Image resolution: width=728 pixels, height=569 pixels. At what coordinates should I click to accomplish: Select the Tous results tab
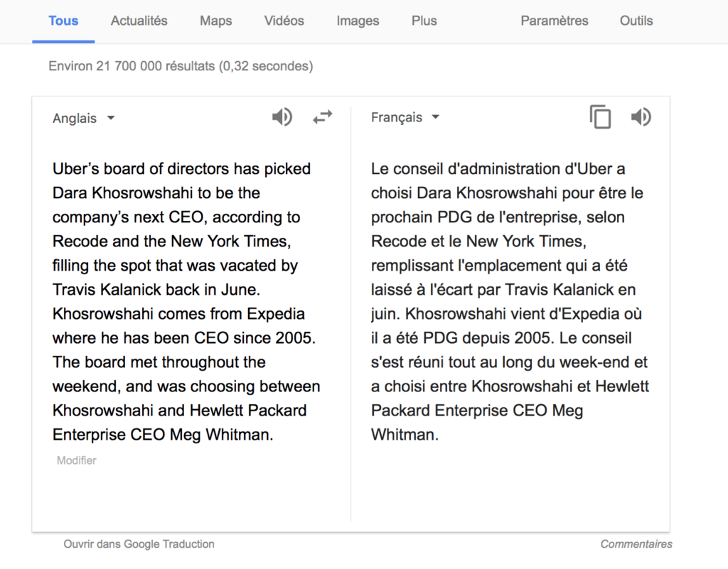pos(63,21)
